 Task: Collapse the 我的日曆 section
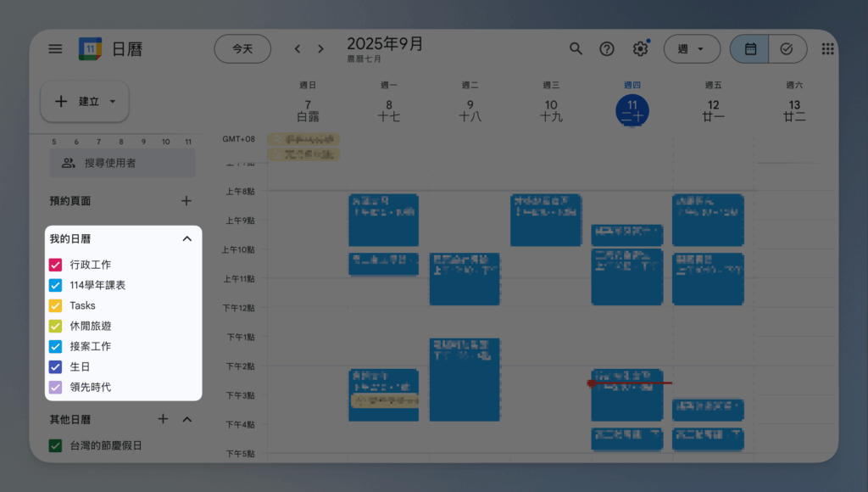tap(186, 239)
